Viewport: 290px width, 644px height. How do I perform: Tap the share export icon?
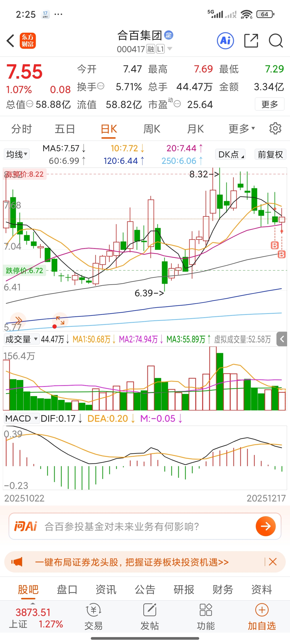(x=251, y=41)
